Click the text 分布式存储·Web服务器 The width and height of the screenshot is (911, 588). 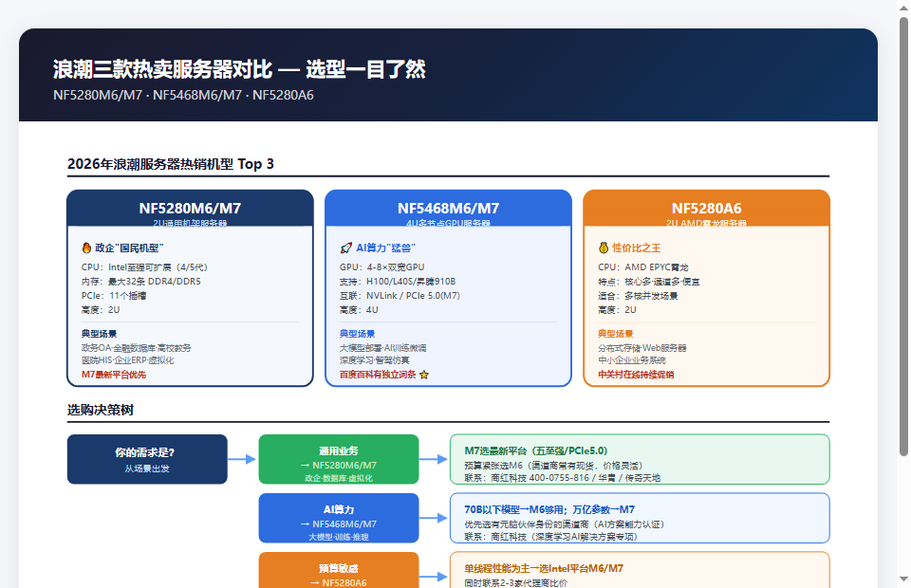tap(642, 348)
